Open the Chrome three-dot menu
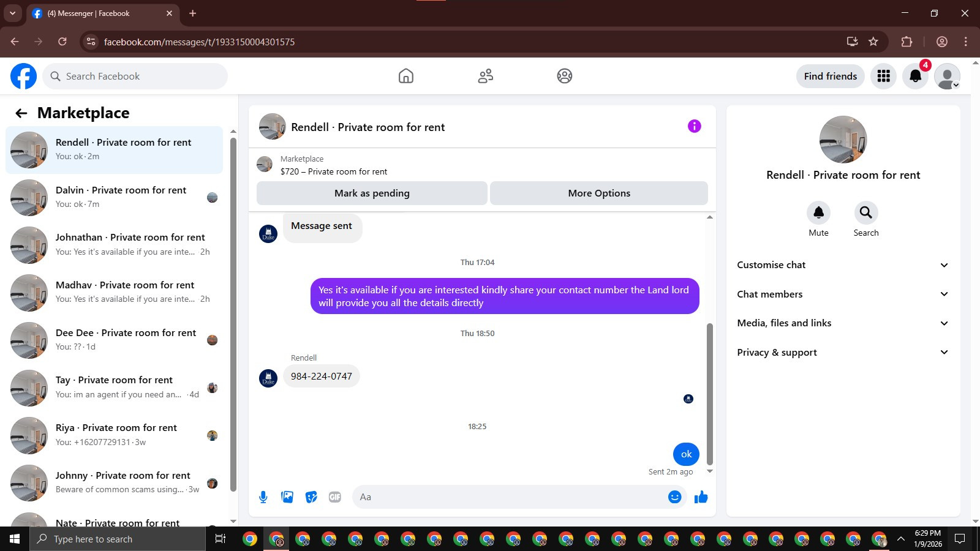Viewport: 980px width, 551px height. click(x=965, y=42)
